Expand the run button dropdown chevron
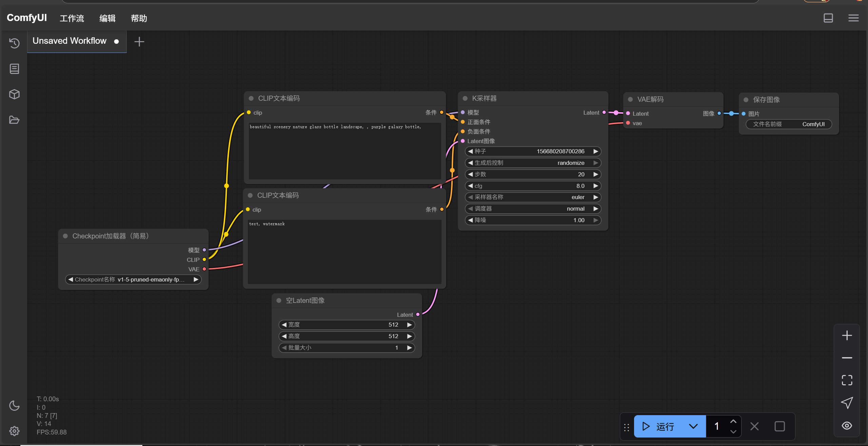Viewport: 868px width, 446px height. [x=693, y=426]
